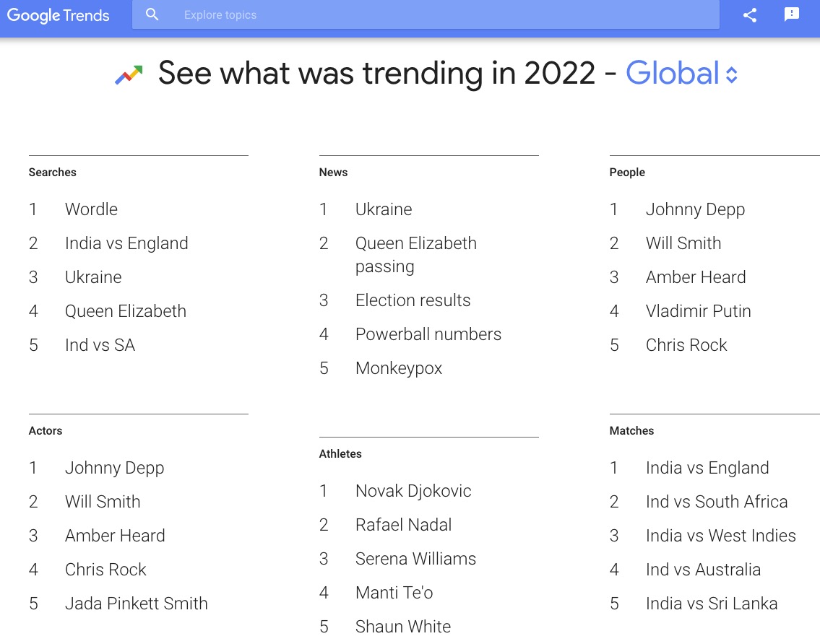This screenshot has height=644, width=820.
Task: Open India vs England under Matches
Action: (x=707, y=467)
